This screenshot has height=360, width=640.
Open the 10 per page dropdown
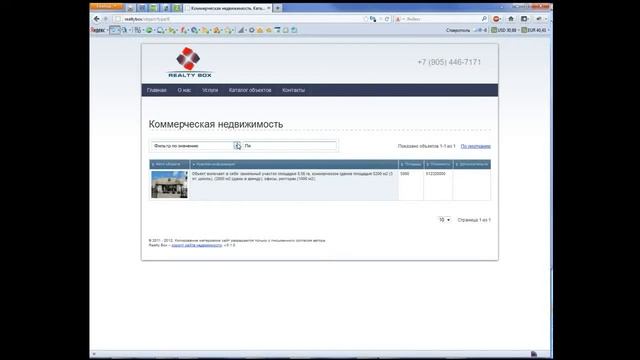[444, 220]
